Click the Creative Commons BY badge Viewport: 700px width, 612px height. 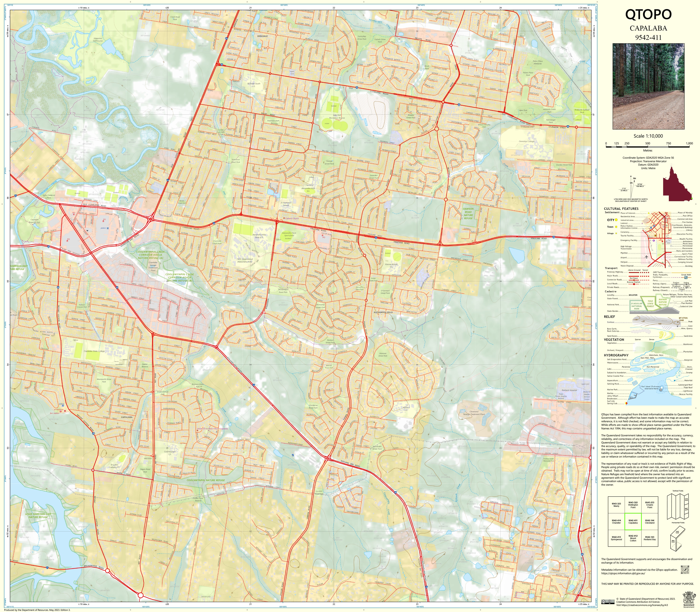[x=608, y=602]
